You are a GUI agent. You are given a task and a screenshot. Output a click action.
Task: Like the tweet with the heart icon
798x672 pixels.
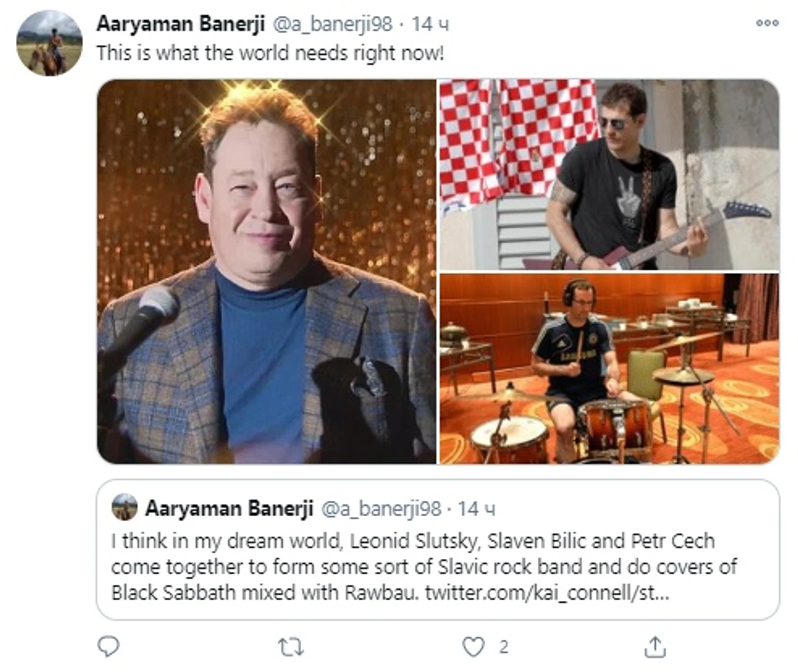(x=473, y=647)
